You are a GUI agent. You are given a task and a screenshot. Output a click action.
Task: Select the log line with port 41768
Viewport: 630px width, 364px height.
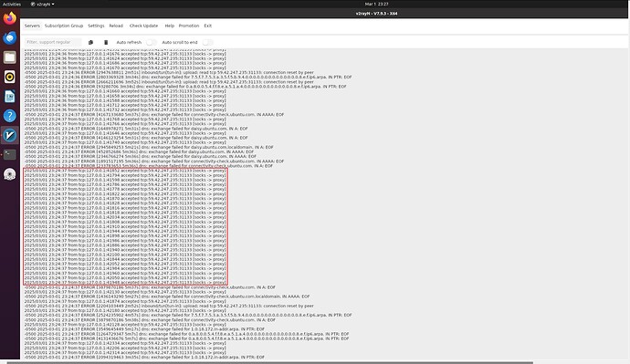(x=125, y=120)
